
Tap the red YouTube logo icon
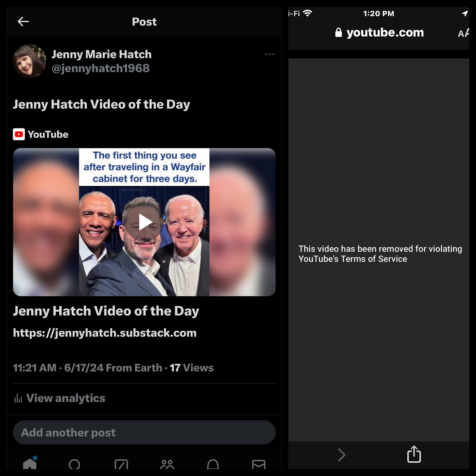coord(19,134)
